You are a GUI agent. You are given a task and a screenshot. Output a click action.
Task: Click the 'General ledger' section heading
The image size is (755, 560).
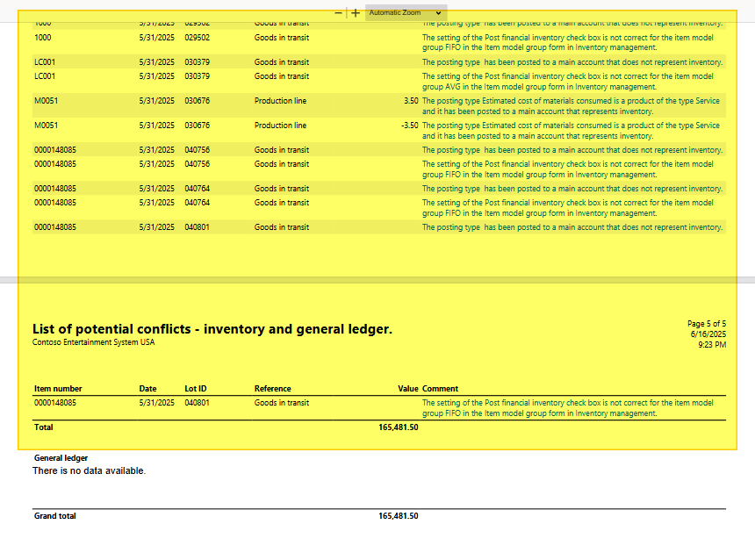(61, 458)
